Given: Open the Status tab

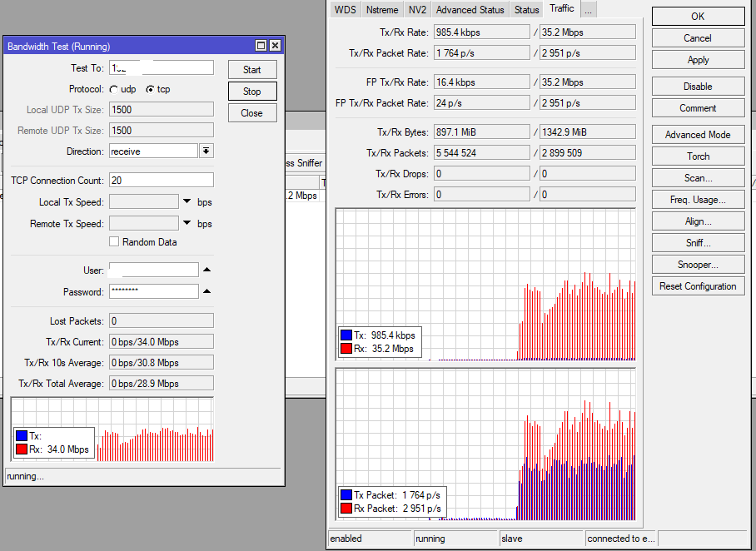Looking at the screenshot, I should (x=526, y=10).
